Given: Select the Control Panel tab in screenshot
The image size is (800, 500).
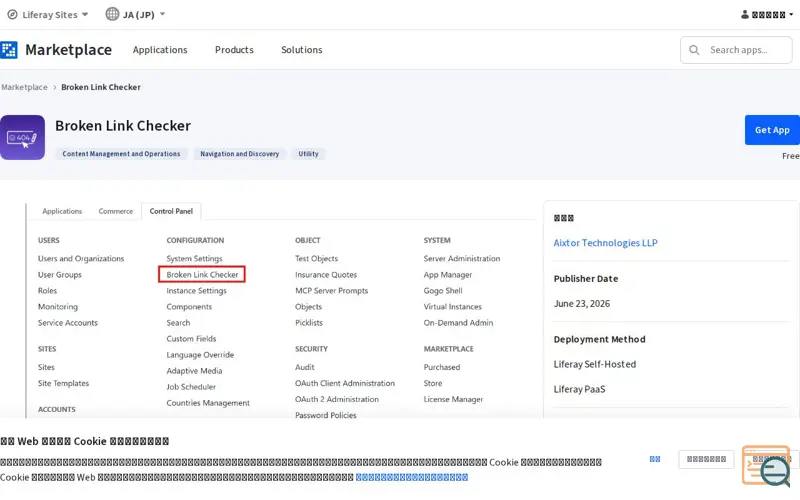Looking at the screenshot, I should click(171, 211).
